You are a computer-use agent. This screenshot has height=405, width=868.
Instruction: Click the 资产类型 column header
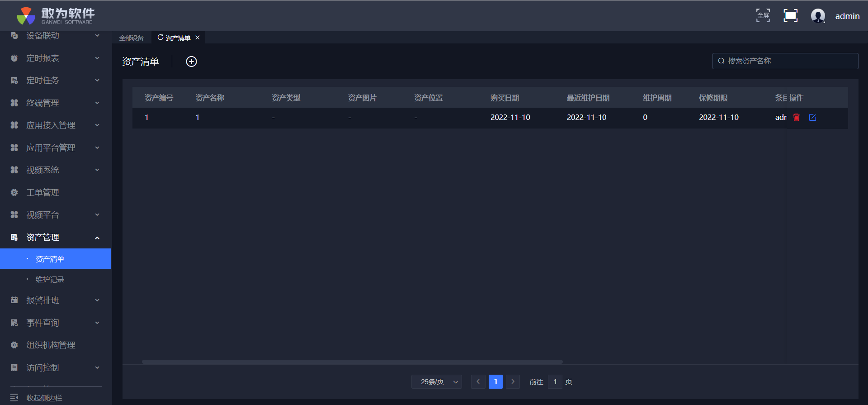(286, 98)
